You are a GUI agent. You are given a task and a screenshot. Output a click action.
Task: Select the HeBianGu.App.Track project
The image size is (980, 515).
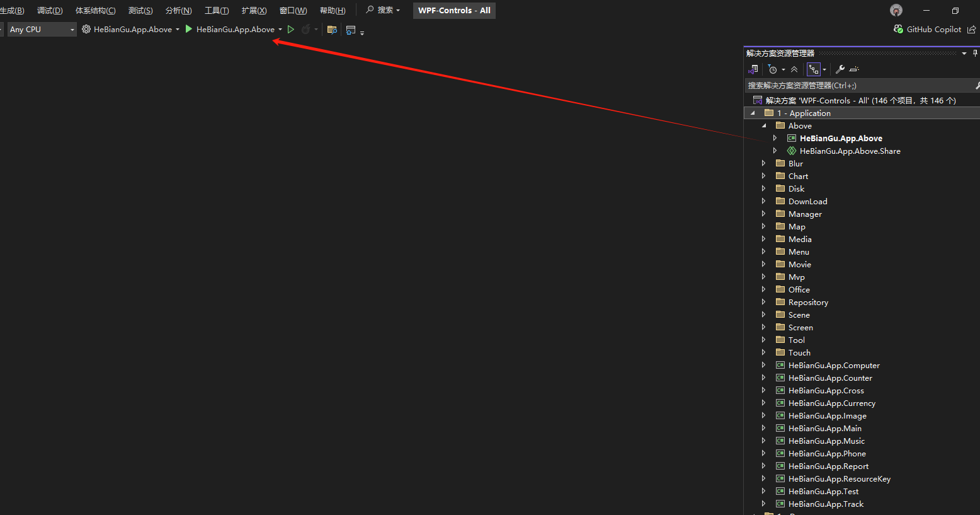[x=826, y=504]
